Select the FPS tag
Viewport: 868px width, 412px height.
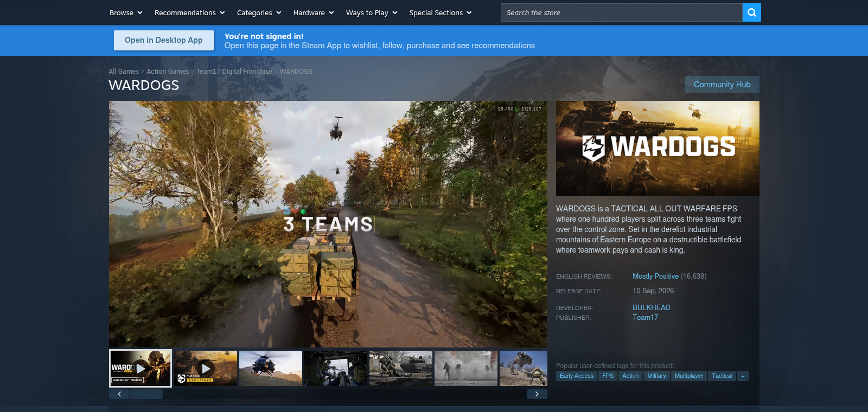(x=608, y=376)
